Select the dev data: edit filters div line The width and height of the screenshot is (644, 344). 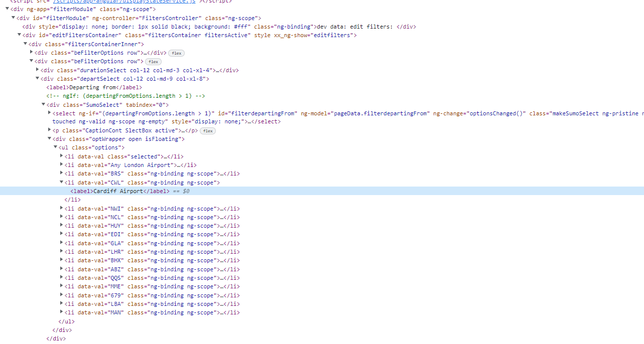pos(219,27)
